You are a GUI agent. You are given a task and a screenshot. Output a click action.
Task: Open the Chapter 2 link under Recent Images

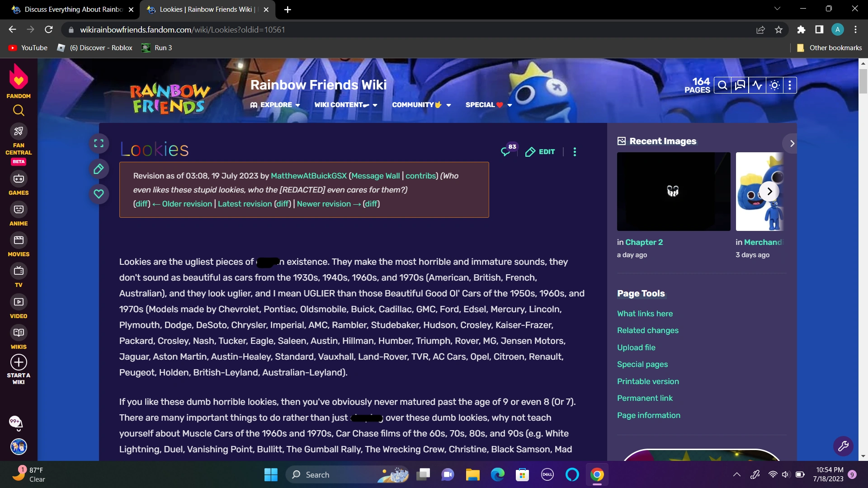point(644,242)
